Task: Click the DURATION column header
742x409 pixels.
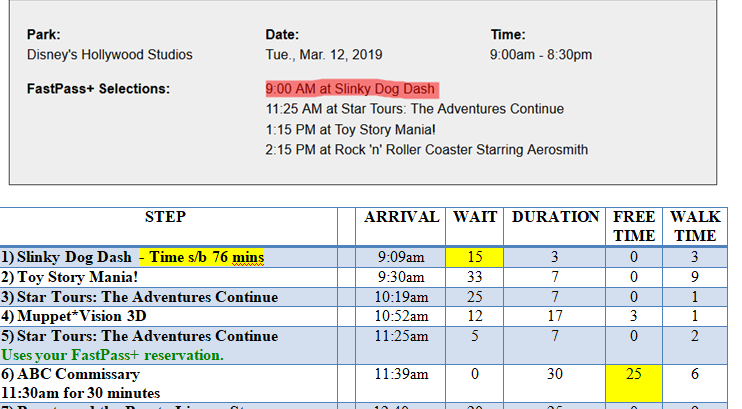Action: [x=555, y=217]
